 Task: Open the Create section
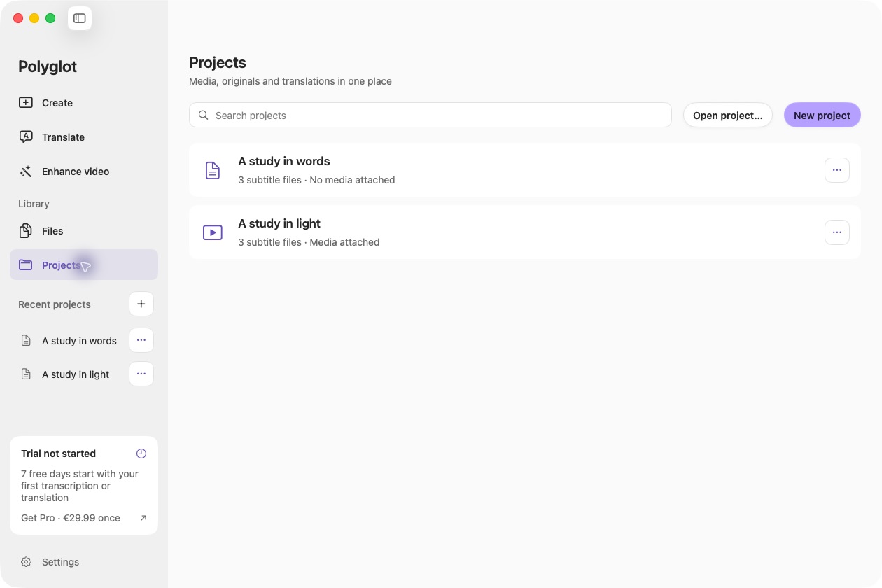tap(84, 103)
